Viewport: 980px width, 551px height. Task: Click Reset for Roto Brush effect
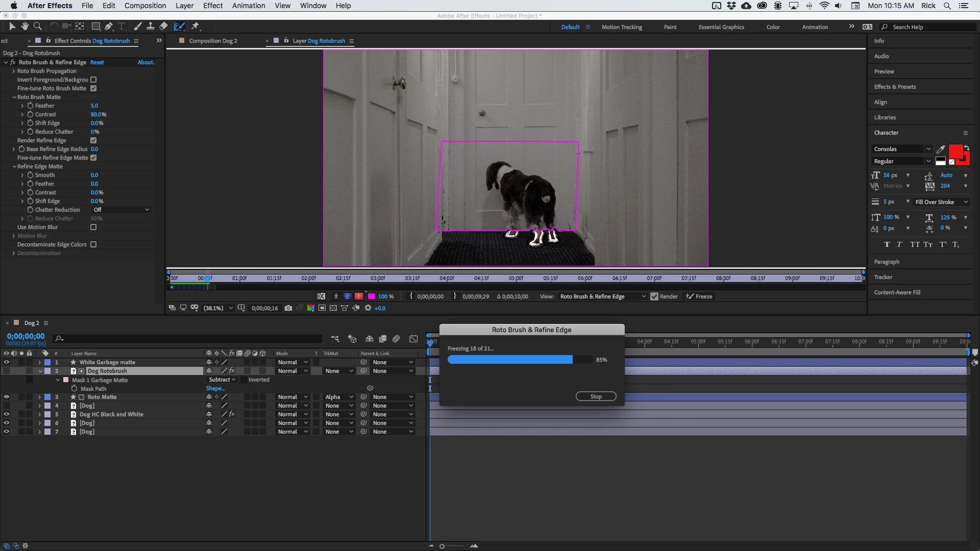(x=97, y=62)
